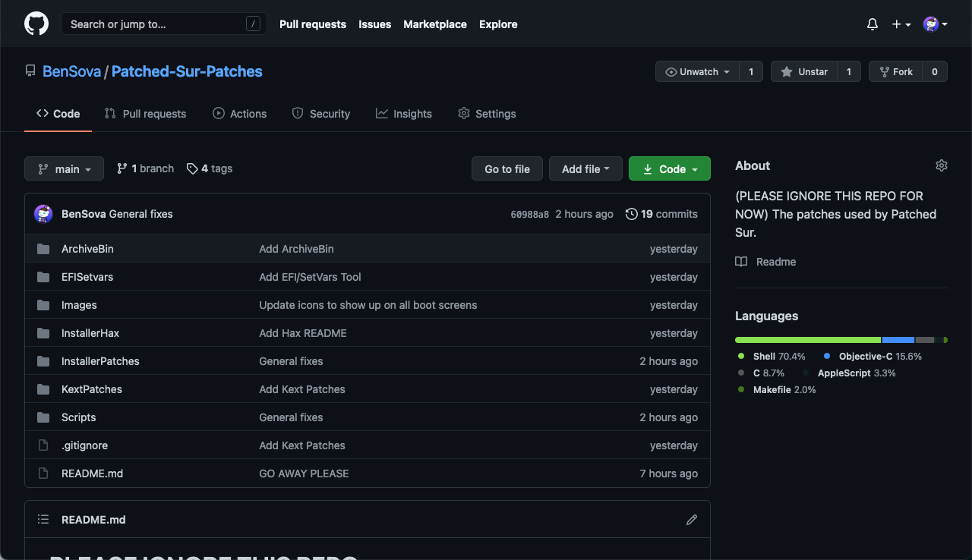Image resolution: width=972 pixels, height=560 pixels.
Task: Open 'Add EFI/SetVars Tool' commit message
Action: click(310, 277)
